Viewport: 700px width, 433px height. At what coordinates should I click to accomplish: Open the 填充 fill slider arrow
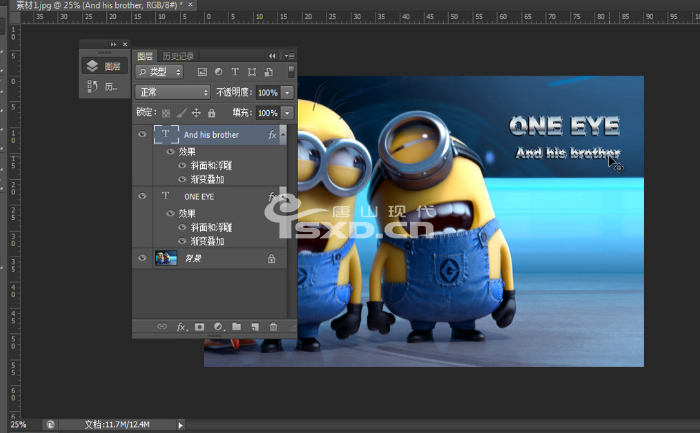point(288,113)
